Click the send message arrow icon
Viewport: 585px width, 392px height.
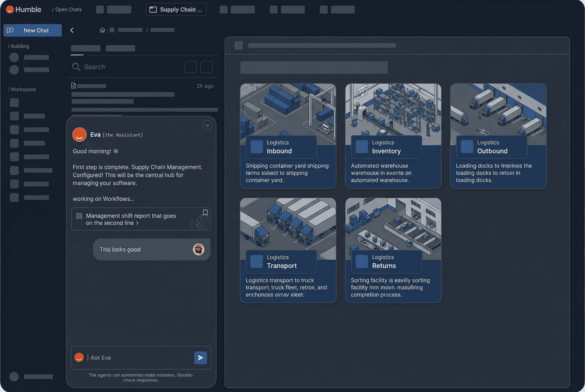coord(200,358)
